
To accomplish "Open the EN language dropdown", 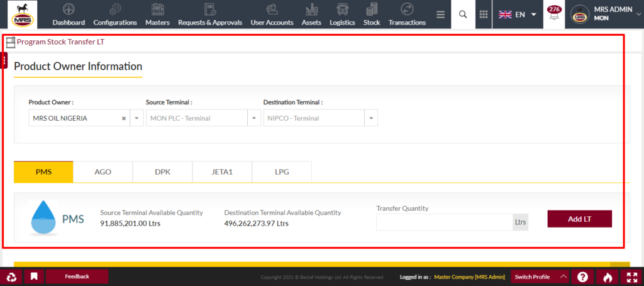I will click(x=518, y=14).
